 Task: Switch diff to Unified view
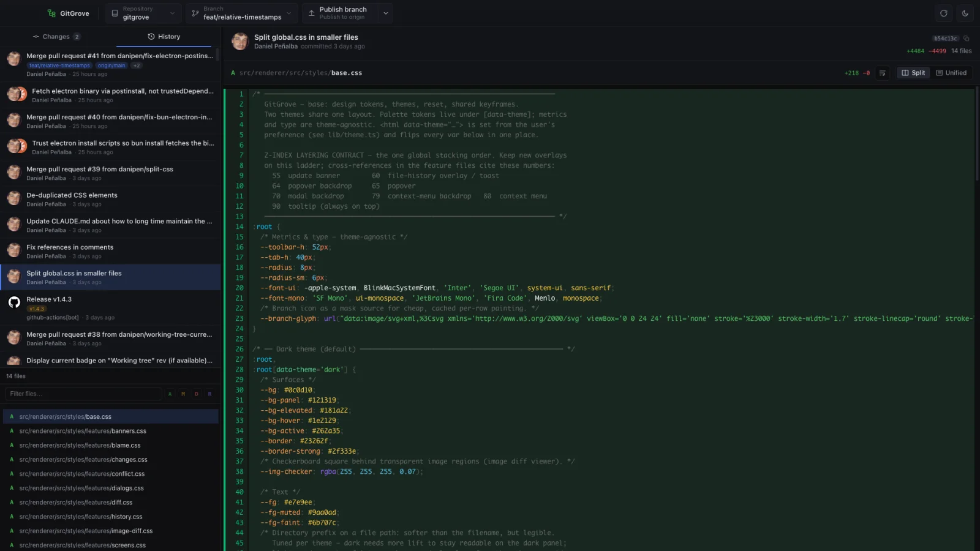951,73
